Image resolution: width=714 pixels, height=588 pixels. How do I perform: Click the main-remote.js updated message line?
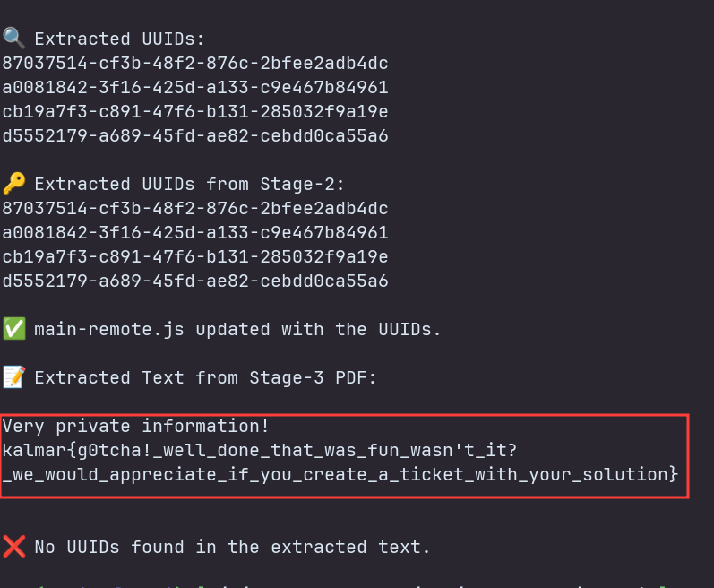click(x=237, y=329)
